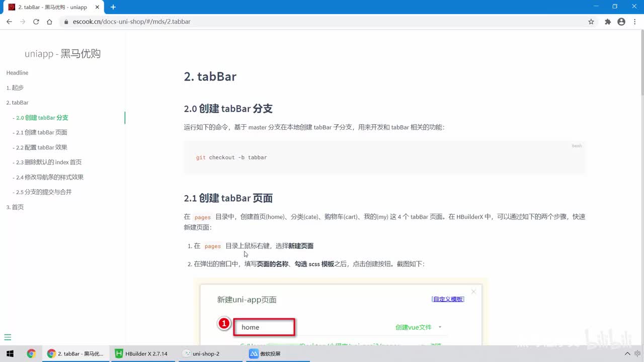
Task: Go to 2.1 创建 tabBar 页面 in sidebar
Action: tap(42, 132)
